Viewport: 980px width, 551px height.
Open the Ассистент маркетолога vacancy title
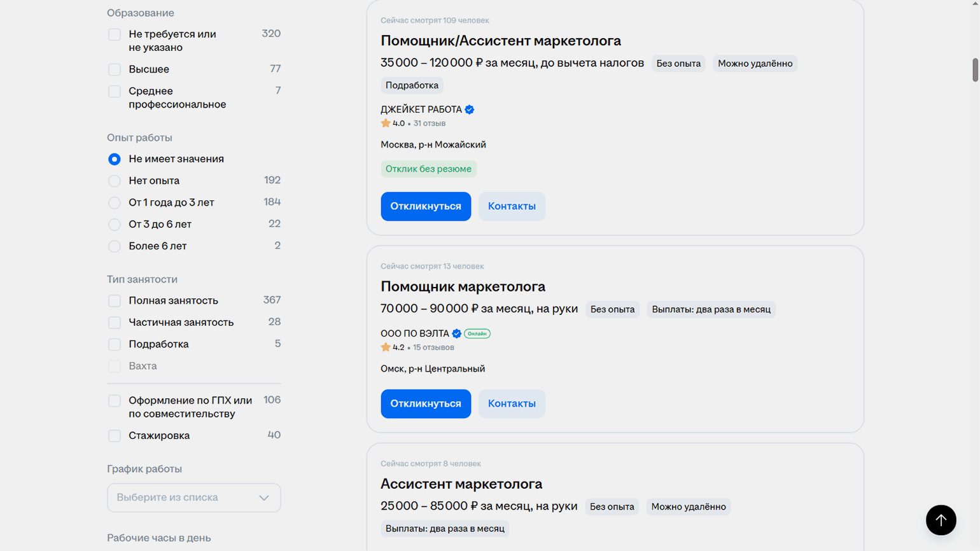point(461,484)
